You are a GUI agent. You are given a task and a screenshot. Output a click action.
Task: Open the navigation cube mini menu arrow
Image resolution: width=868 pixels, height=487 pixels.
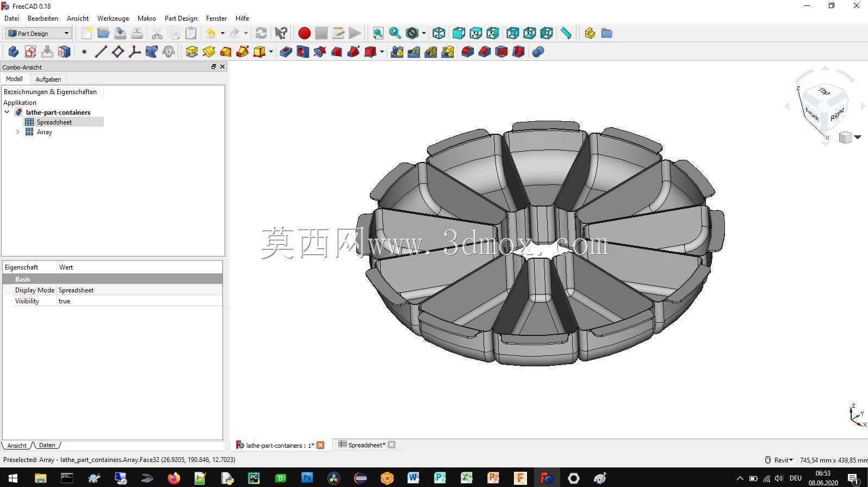[x=858, y=137]
